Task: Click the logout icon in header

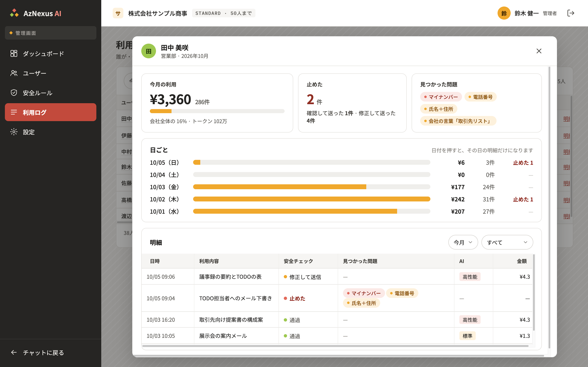Action: pyautogui.click(x=571, y=13)
